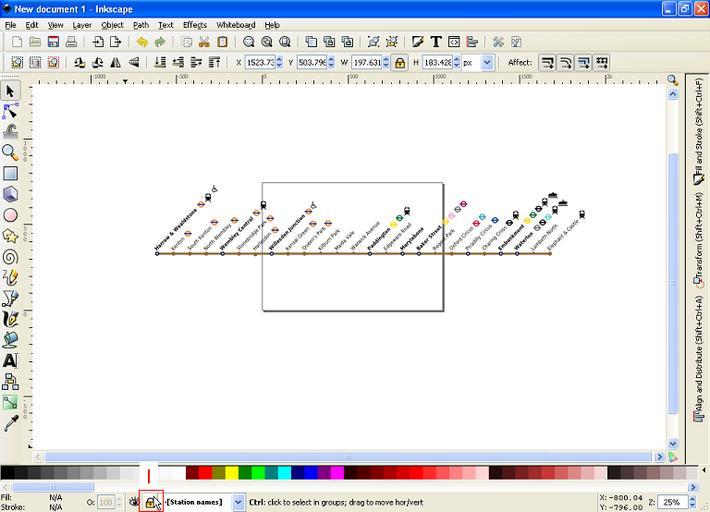Click the Print icon
The height and width of the screenshot is (512, 710).
coord(71,42)
